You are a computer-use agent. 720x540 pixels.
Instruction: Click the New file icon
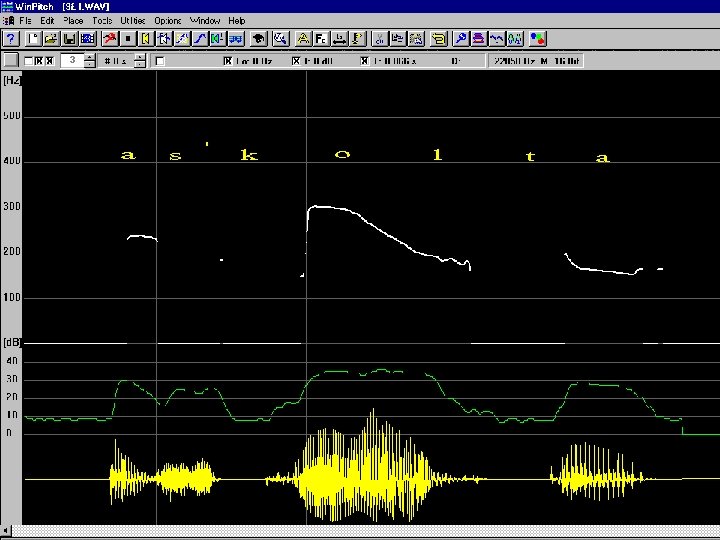point(32,39)
